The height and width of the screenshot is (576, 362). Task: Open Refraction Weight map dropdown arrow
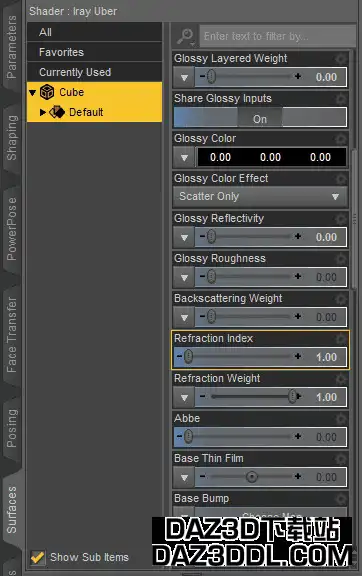[184, 397]
